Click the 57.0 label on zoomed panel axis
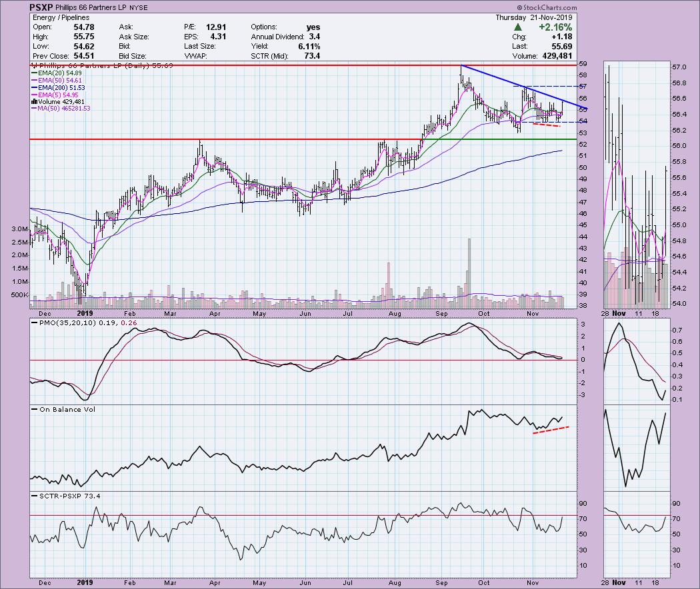The image size is (700, 589). [x=679, y=67]
